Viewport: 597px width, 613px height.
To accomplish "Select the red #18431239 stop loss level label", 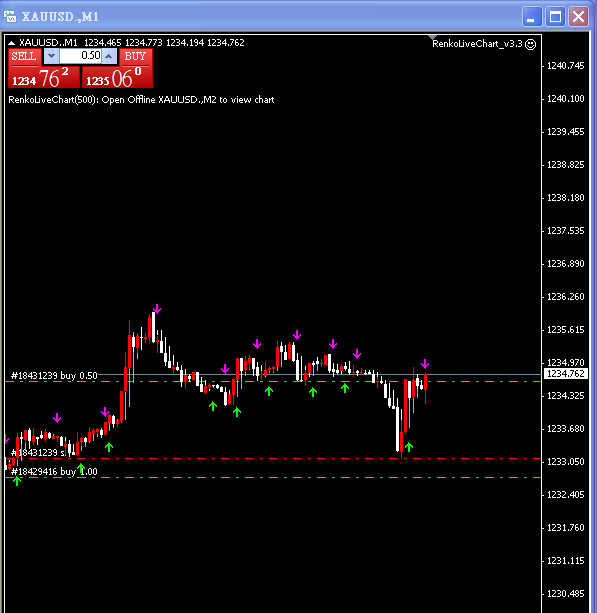I will tap(38, 453).
